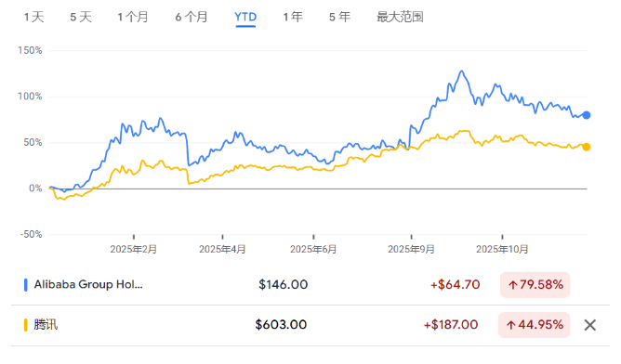This screenshot has height=364, width=621.
Task: Choose the 6 个月 range tab
Action: coord(192,17)
